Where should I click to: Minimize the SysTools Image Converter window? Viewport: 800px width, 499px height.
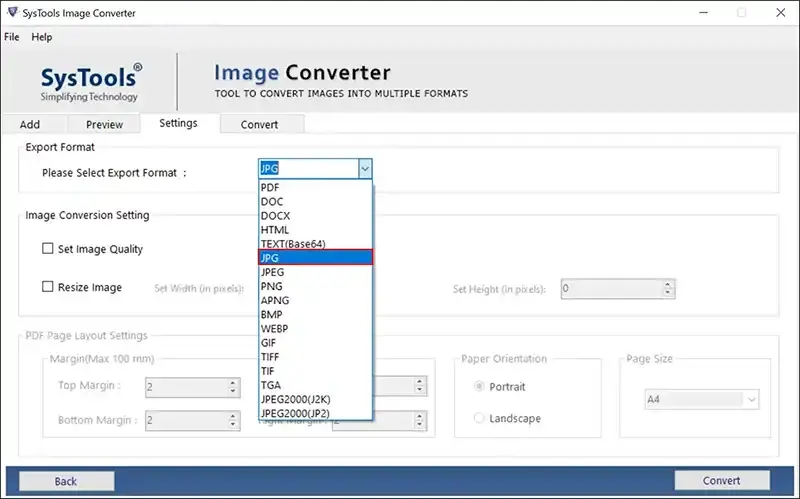703,12
